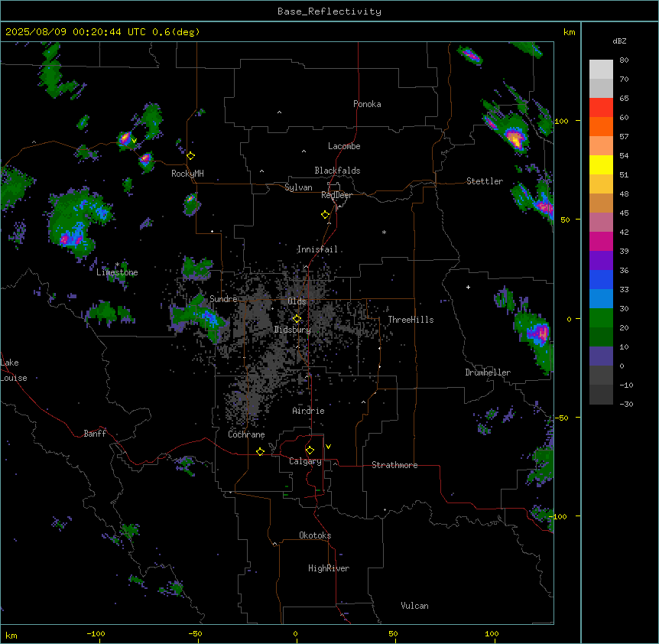Click the yellow diamond marker near RockyMH
This screenshot has width=659, height=644.
pyautogui.click(x=191, y=156)
